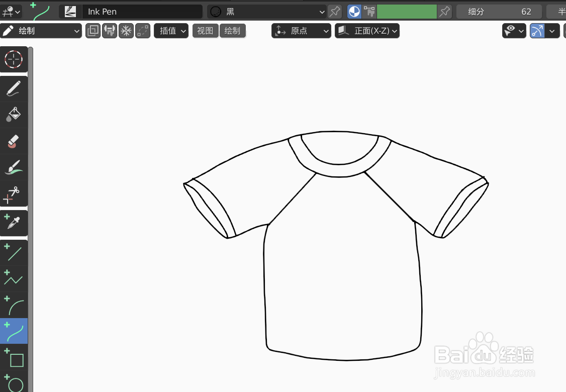The height and width of the screenshot is (392, 566).
Task: Activate the Erase tool
Action: coord(14,141)
